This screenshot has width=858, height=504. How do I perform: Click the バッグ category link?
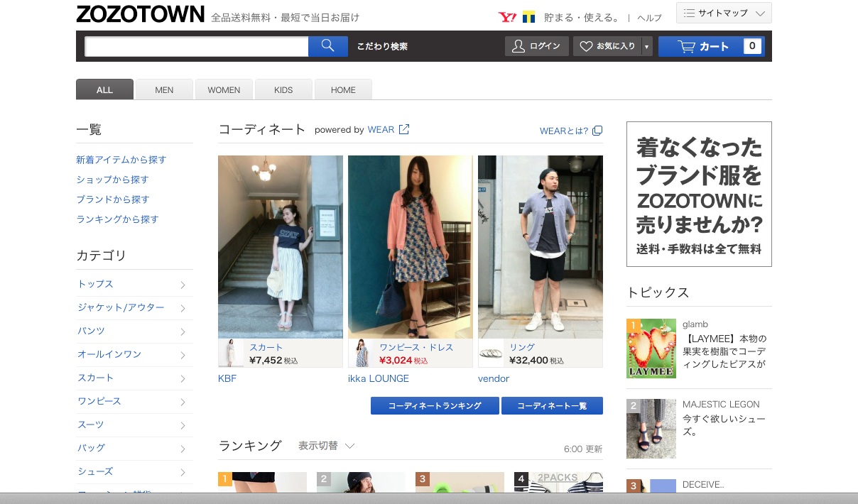coord(91,448)
